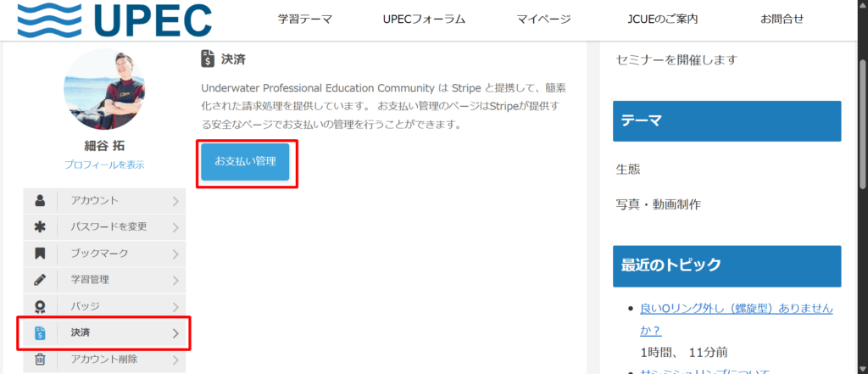The height and width of the screenshot is (374, 868).
Task: Select お問合せ in the top navigation
Action: [x=782, y=20]
